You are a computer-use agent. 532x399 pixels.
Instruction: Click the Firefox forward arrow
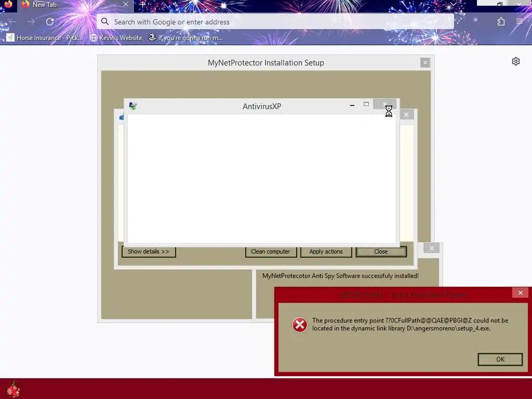[31, 22]
